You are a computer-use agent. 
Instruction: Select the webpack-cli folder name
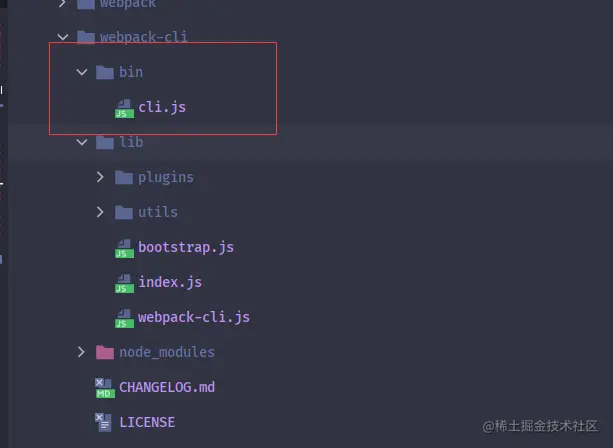[143, 37]
